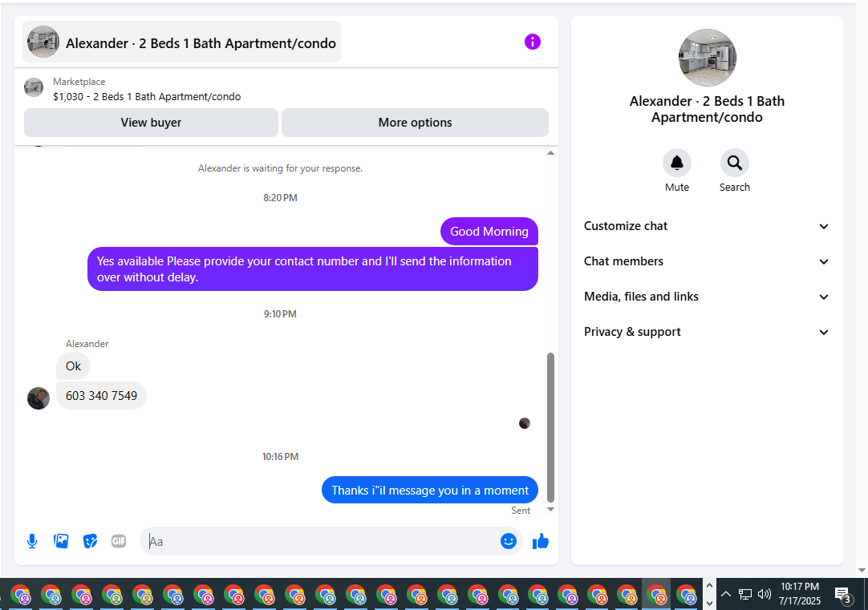Attach a photo using the image icon
868x610 pixels.
pos(61,541)
